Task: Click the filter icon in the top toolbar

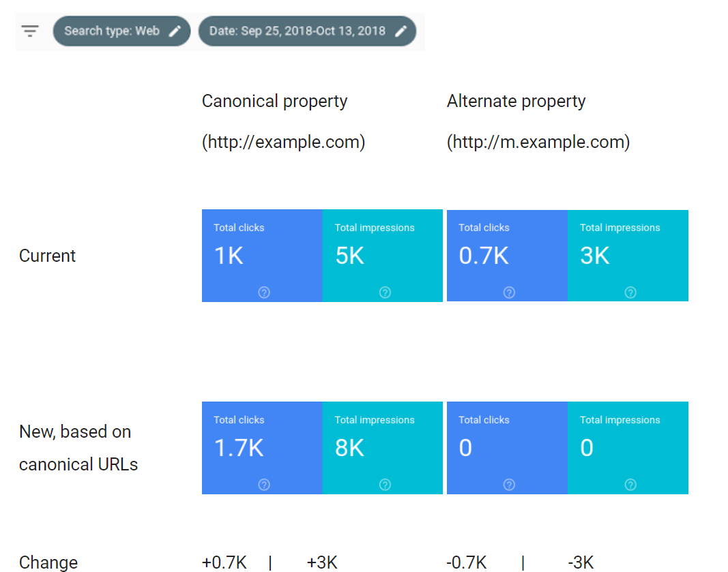Action: (x=30, y=31)
